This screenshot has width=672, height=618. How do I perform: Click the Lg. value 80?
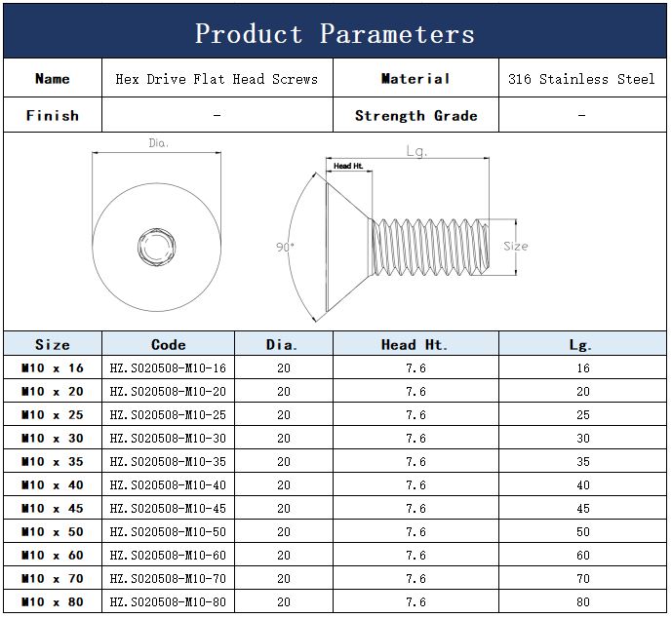[583, 601]
